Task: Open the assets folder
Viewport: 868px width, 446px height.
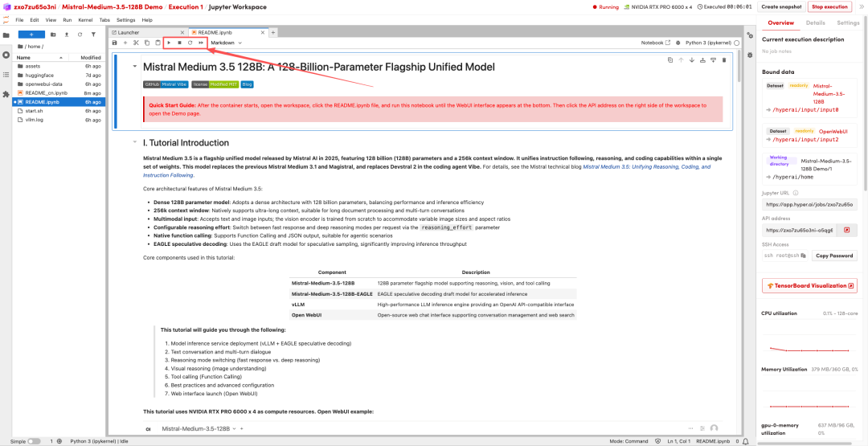Action: click(59, 66)
